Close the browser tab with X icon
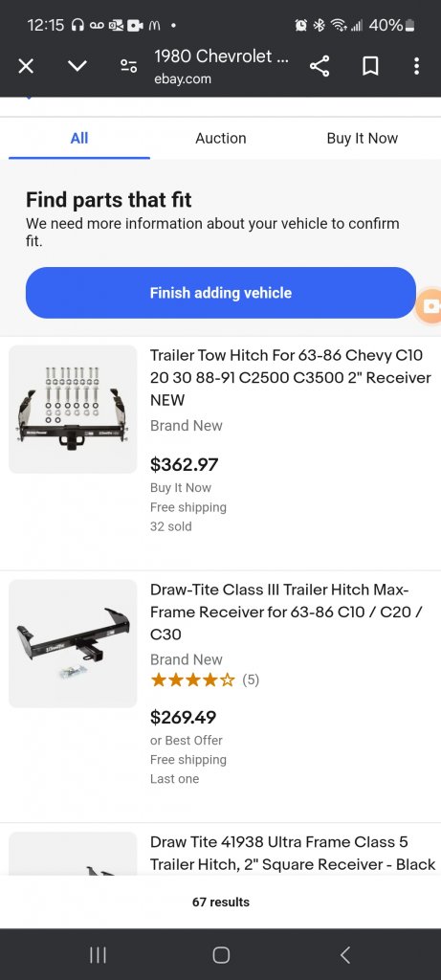 [26, 66]
